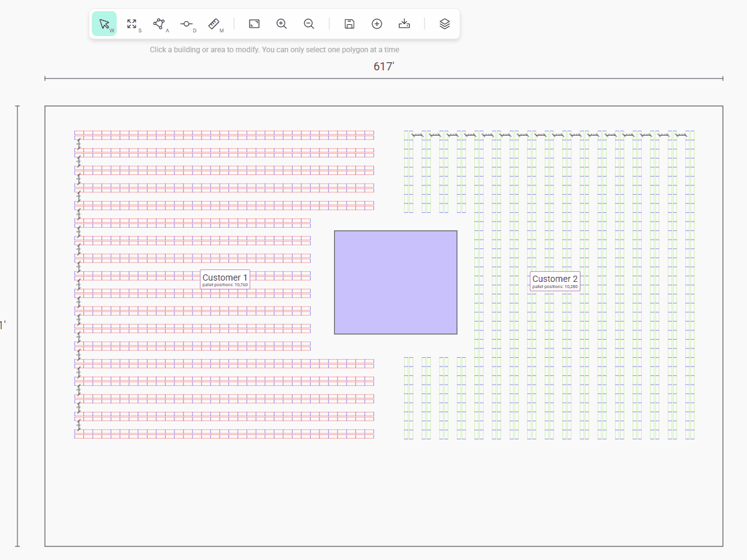Viewport: 747px width, 560px height.
Task: Click the Customer 1 label
Action: [x=225, y=278]
